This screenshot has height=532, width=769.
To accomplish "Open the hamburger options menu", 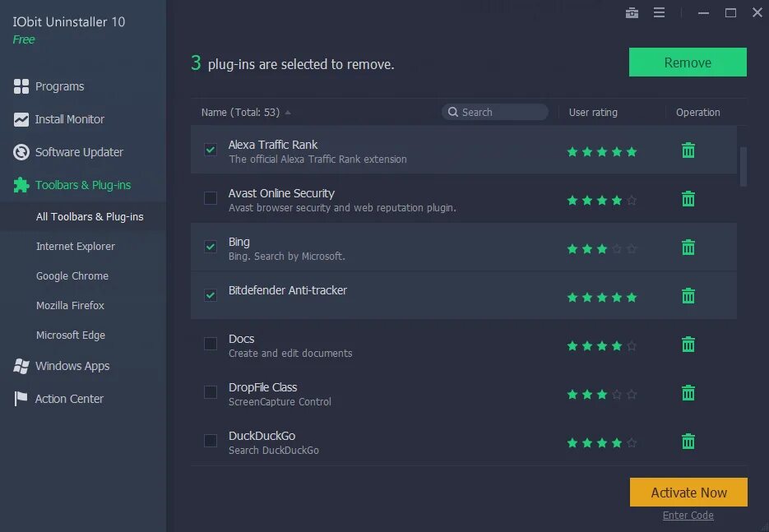I will [659, 13].
